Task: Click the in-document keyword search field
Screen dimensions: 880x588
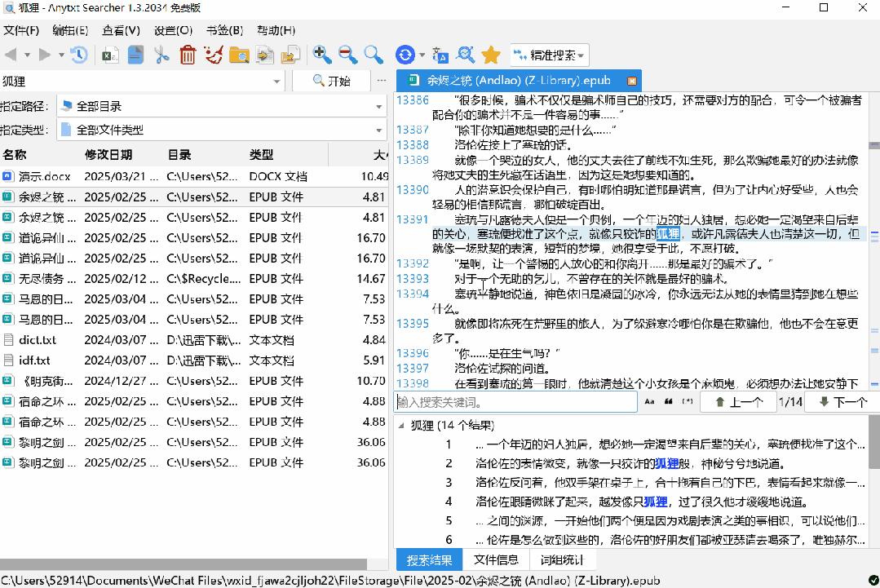Action: pos(515,402)
